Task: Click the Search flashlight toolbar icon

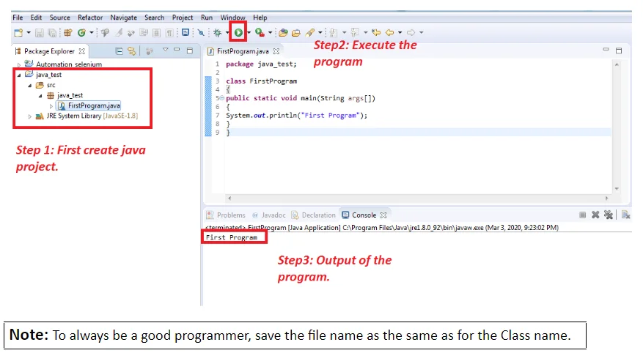Action: pyautogui.click(x=310, y=33)
